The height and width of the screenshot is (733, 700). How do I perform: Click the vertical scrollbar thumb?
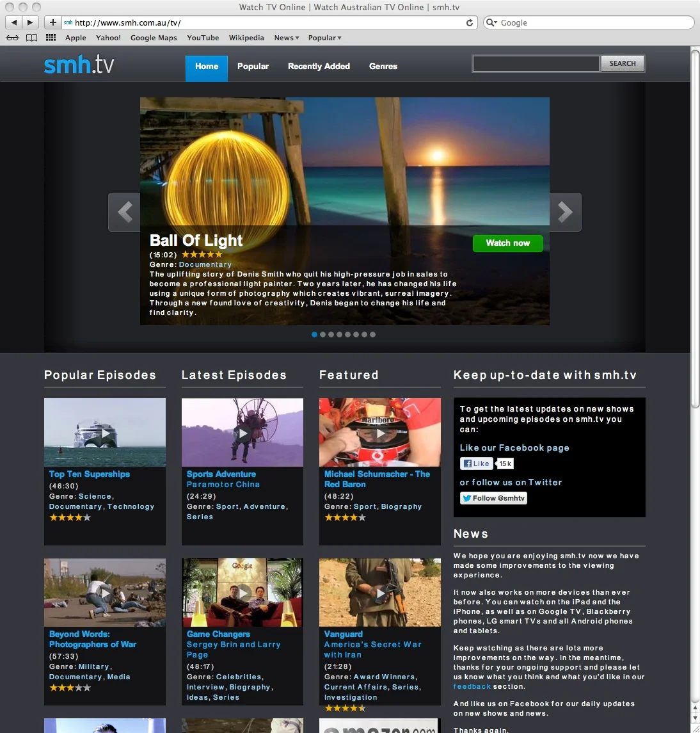695,228
